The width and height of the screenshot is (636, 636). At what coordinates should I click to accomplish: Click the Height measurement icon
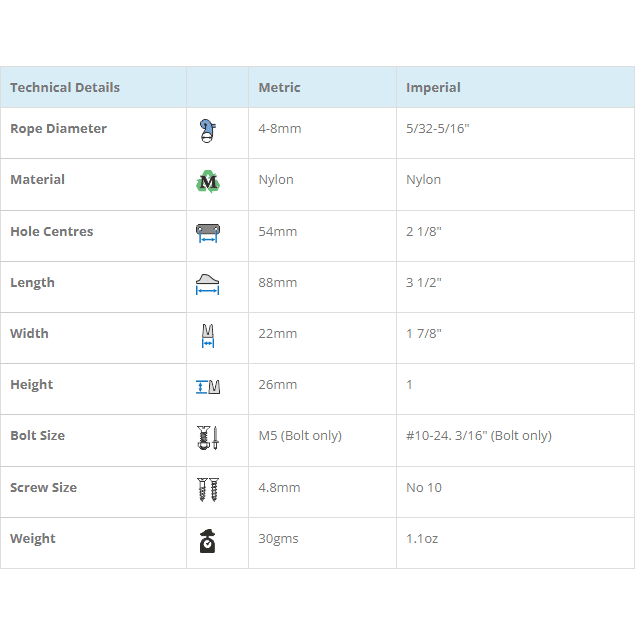pyautogui.click(x=207, y=386)
